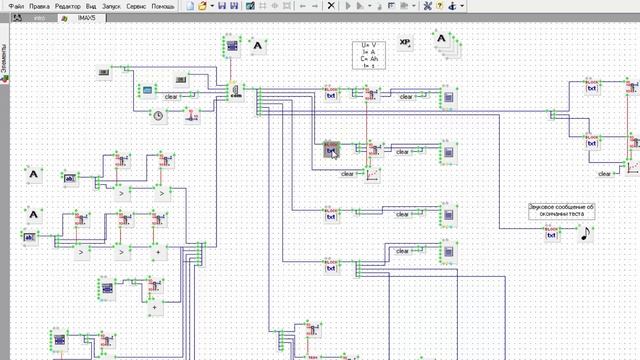Expand the arrow beside the open-folder icon

click(x=212, y=6)
